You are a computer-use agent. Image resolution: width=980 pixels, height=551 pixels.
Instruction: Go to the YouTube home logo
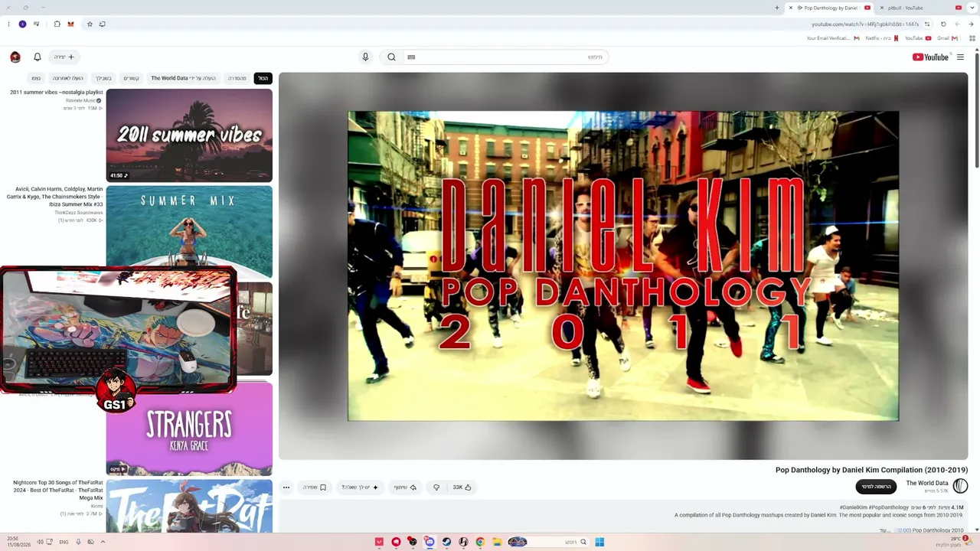931,57
